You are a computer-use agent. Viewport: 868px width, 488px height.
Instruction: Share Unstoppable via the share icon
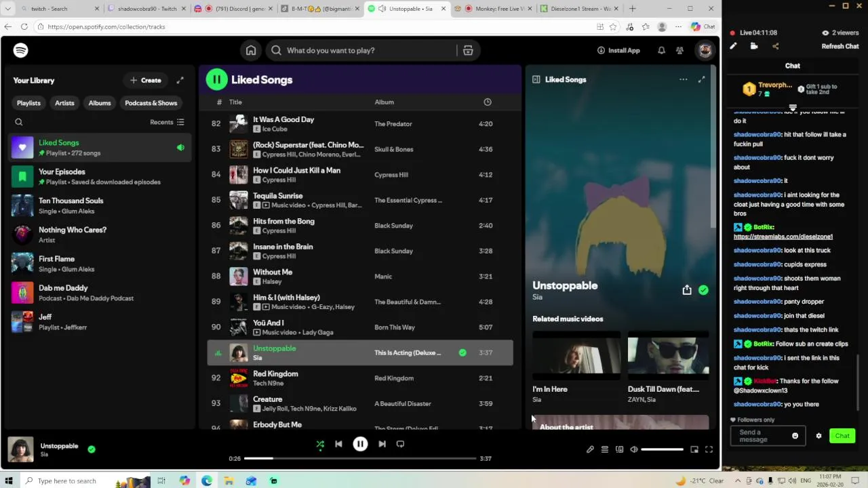click(687, 290)
